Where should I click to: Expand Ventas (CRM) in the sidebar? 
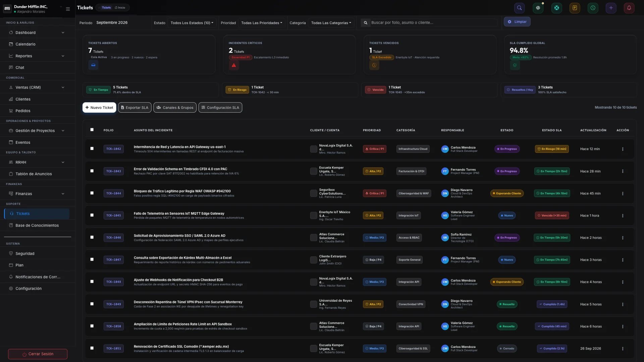pos(37,87)
